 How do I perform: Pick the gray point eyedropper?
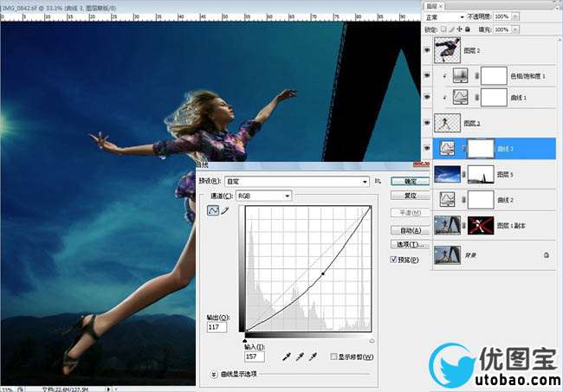(298, 357)
